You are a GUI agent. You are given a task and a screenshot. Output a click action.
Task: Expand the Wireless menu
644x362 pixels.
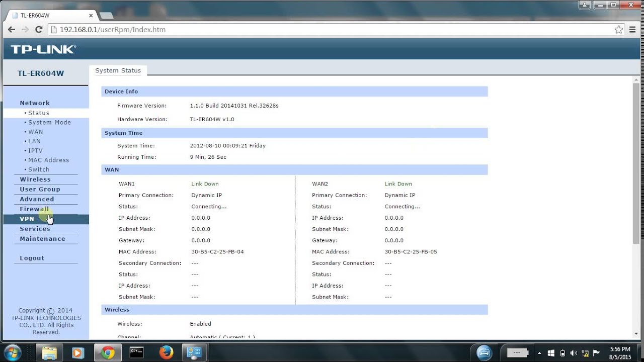click(35, 179)
